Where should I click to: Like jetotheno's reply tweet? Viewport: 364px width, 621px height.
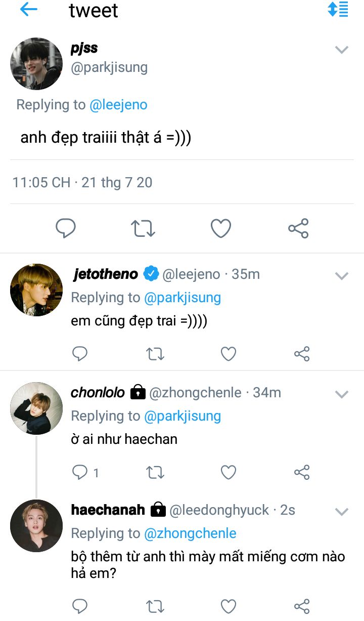tap(229, 354)
